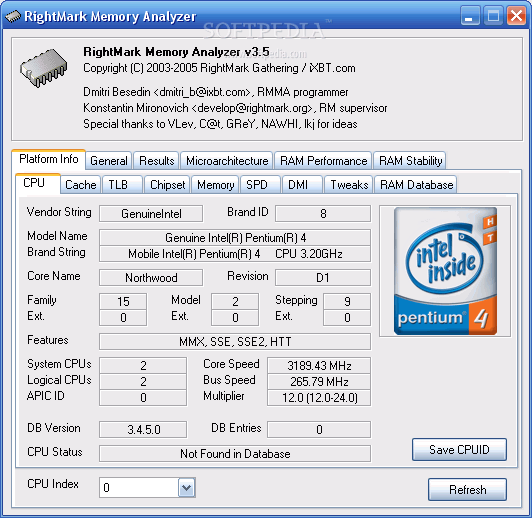Click the Core Speed value 3189.43 MHz
Viewport: 532px width, 518px height.
319,365
